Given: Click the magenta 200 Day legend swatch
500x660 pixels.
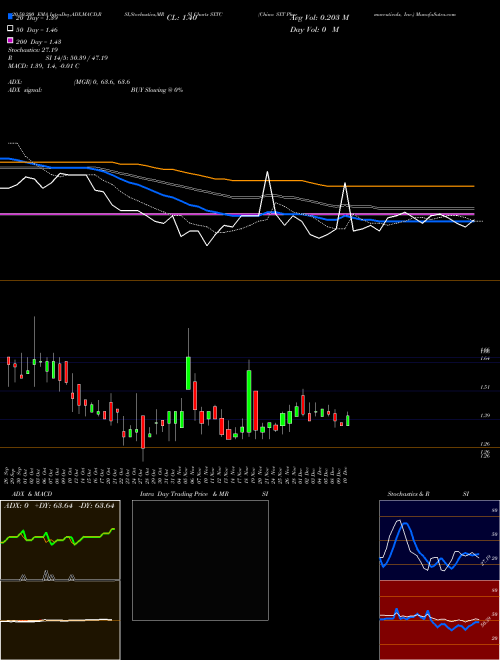Looking at the screenshot, I should [x=10, y=41].
